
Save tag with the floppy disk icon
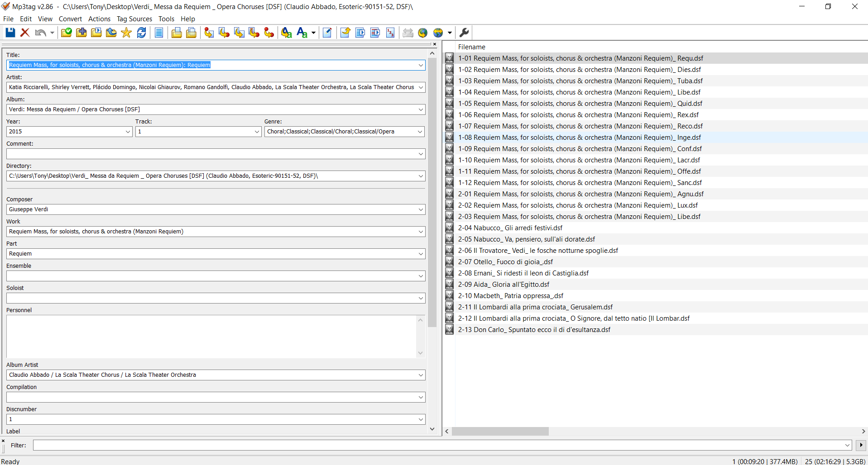(10, 33)
